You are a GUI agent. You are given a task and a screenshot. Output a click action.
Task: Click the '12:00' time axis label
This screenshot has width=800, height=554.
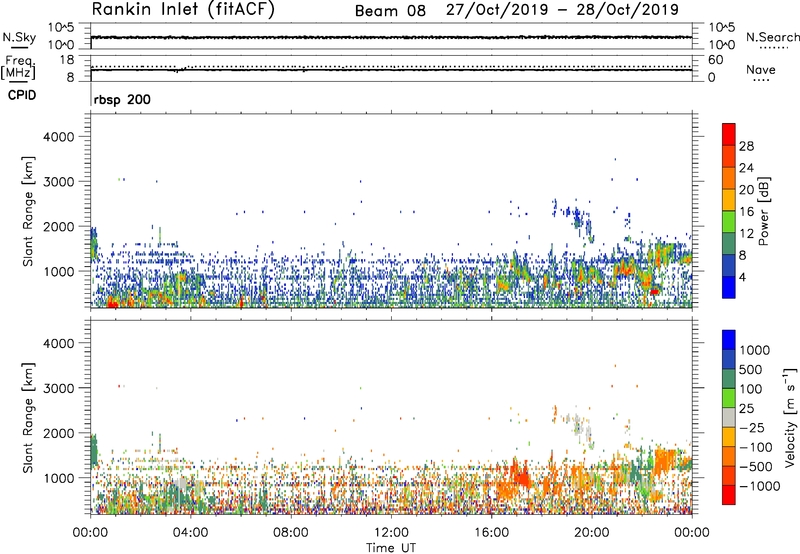tap(391, 533)
